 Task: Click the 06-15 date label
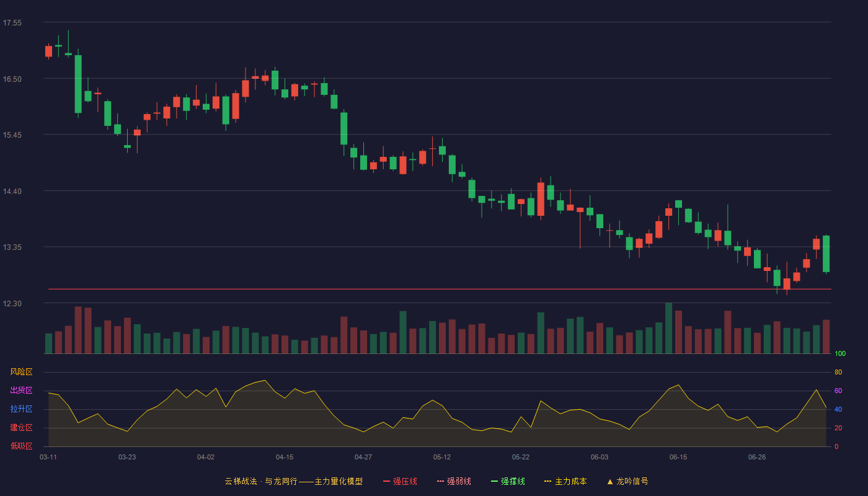[678, 457]
